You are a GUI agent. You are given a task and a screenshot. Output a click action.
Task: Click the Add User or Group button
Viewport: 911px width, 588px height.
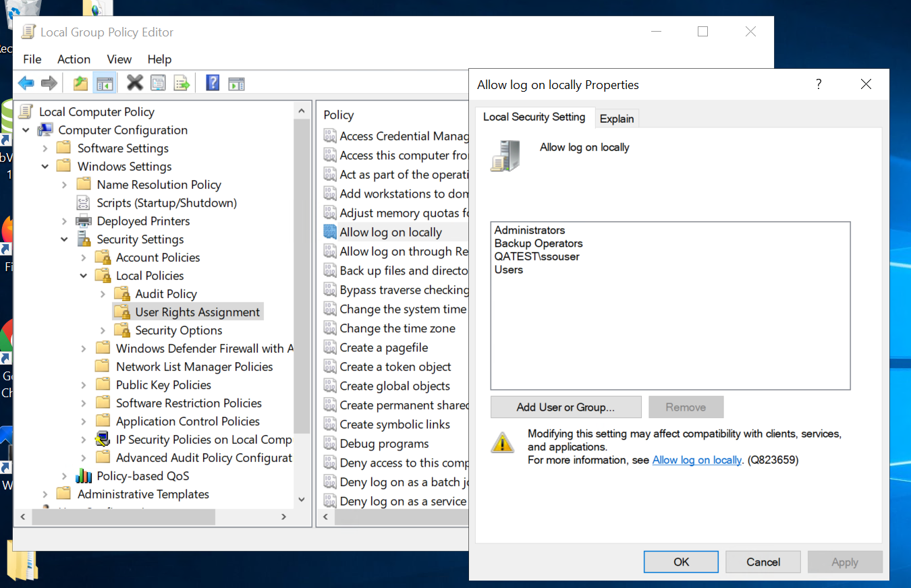coord(565,407)
